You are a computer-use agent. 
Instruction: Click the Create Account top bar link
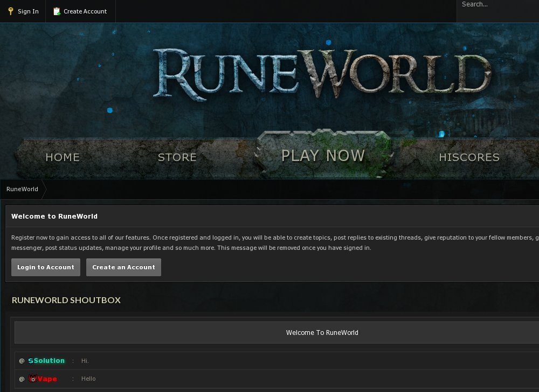(x=80, y=10)
